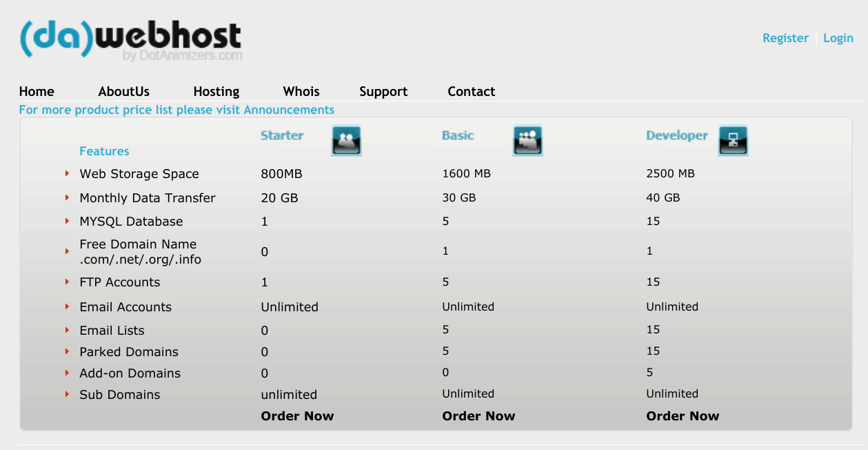
Task: Click the 1600 MB Basic storage value
Action: (466, 173)
